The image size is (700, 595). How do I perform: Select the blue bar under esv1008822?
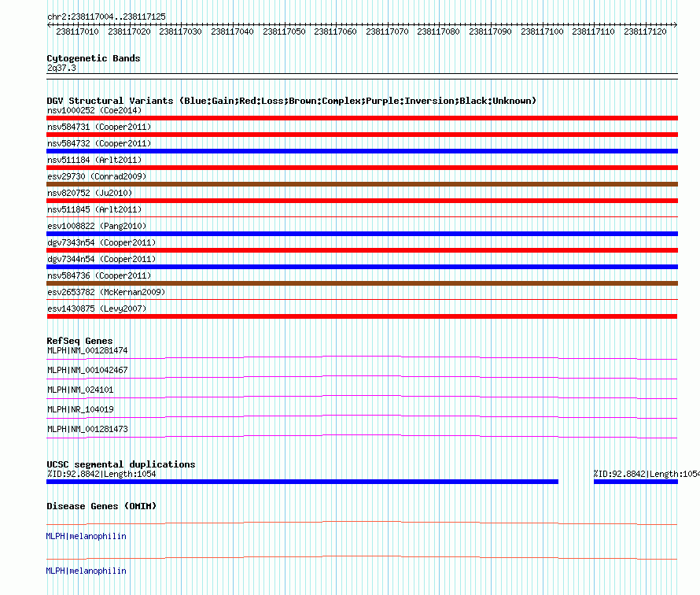[x=362, y=234]
